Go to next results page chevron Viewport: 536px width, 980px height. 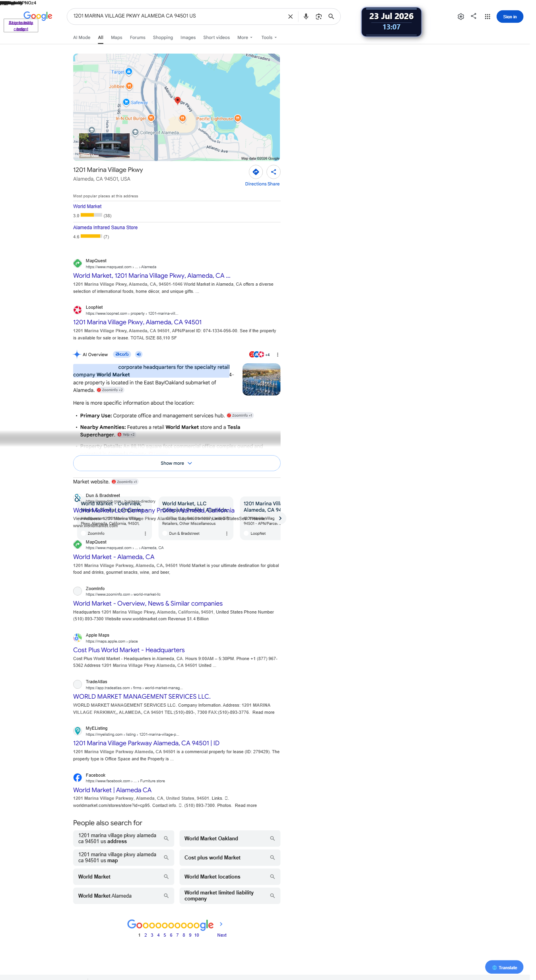[x=221, y=924]
